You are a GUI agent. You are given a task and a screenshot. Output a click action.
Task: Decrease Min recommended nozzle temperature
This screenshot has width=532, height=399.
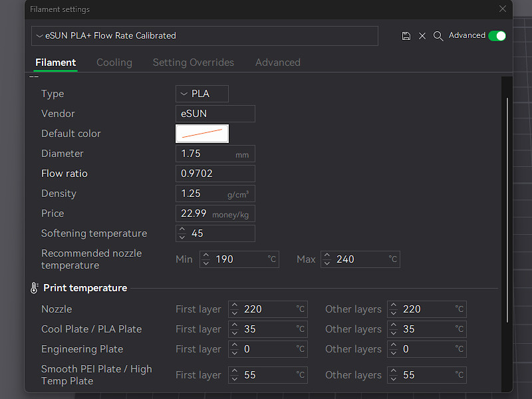point(206,263)
